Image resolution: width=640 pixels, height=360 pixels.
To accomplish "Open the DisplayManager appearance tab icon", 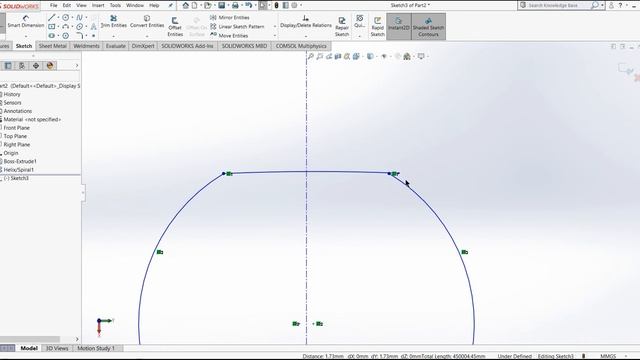I will [x=50, y=66].
